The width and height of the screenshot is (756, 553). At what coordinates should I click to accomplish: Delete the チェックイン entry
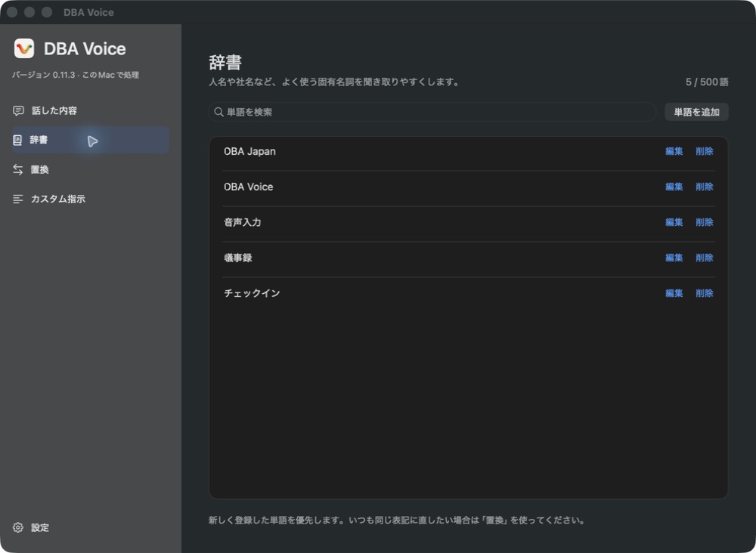tap(705, 293)
